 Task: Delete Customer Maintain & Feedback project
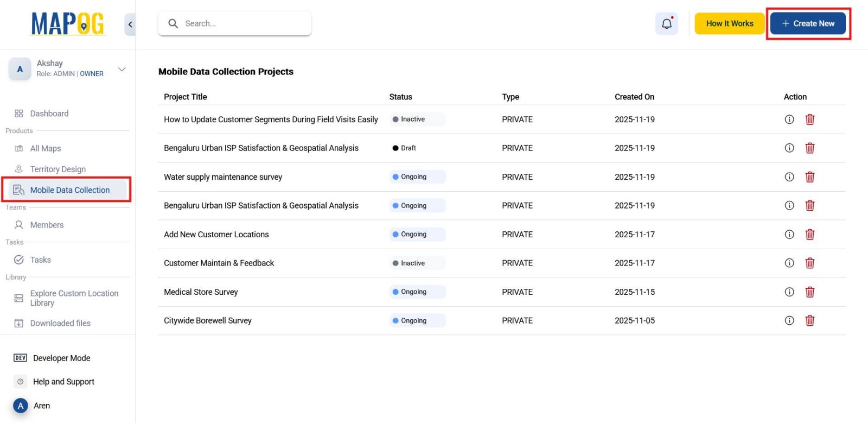810,263
